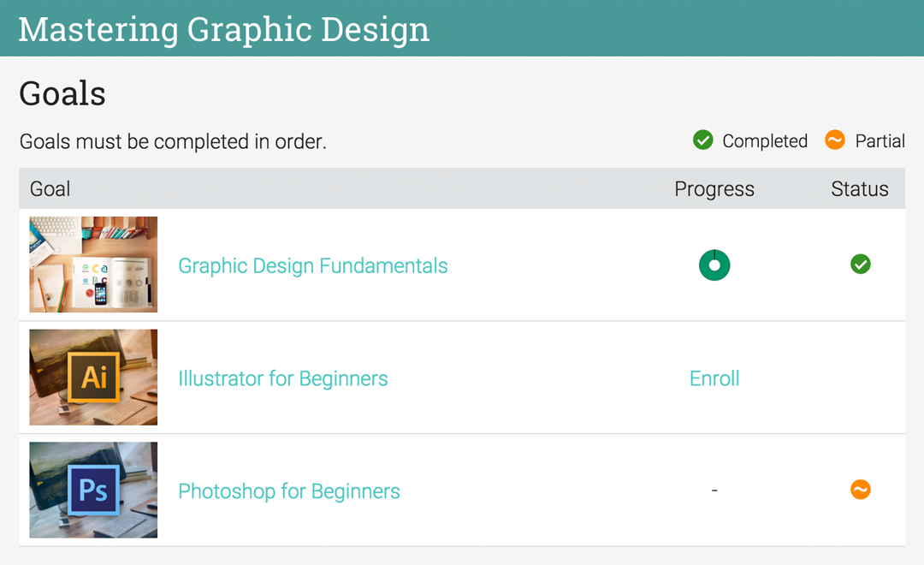
Task: Click the Mastering Graphic Design title
Action: pos(224,29)
